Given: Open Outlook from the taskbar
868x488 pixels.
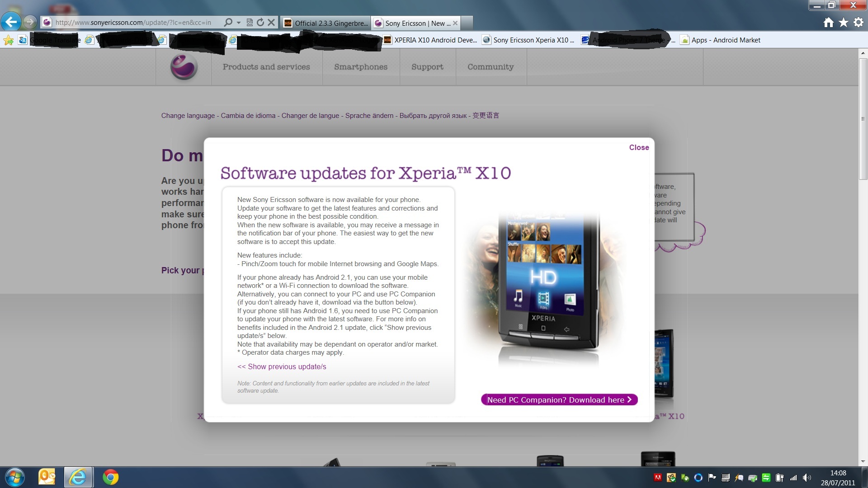Looking at the screenshot, I should (x=47, y=477).
